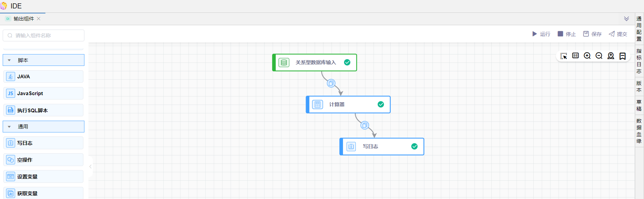Zoom out on the canvas

tap(599, 56)
